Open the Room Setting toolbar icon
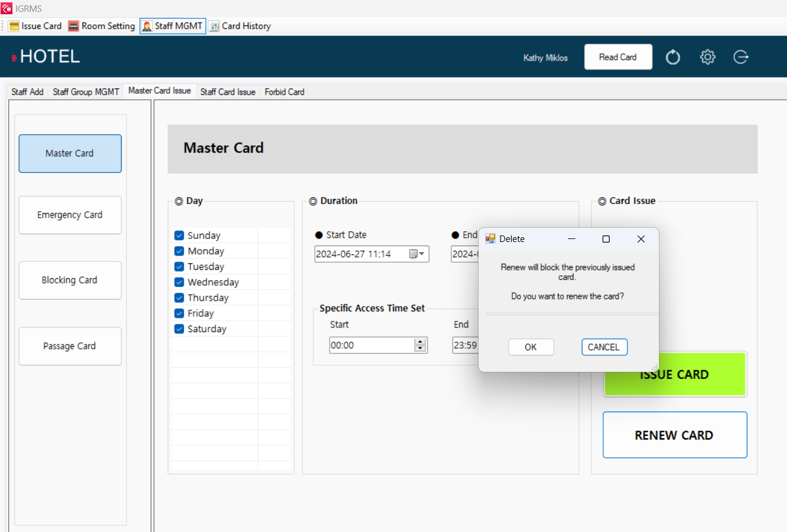Screen dimensions: 787x532 [74, 26]
